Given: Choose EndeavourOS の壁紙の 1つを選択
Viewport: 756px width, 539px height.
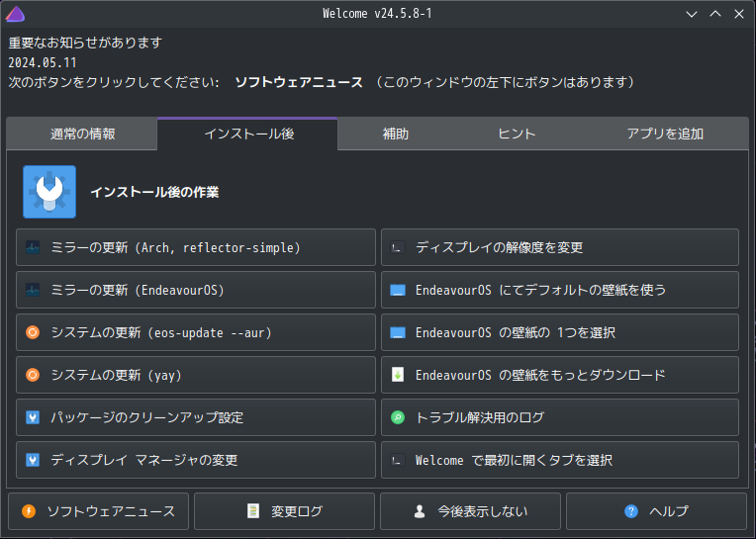Looking at the screenshot, I should tap(560, 332).
